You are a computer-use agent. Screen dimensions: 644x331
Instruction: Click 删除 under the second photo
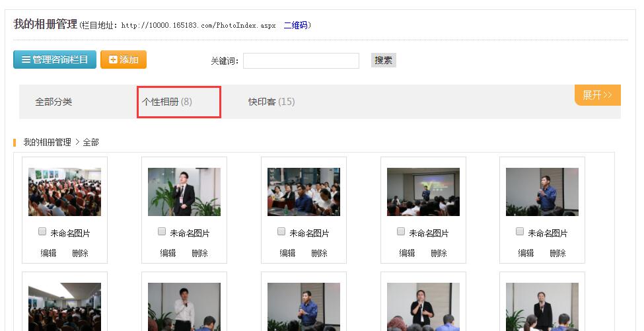(x=199, y=253)
